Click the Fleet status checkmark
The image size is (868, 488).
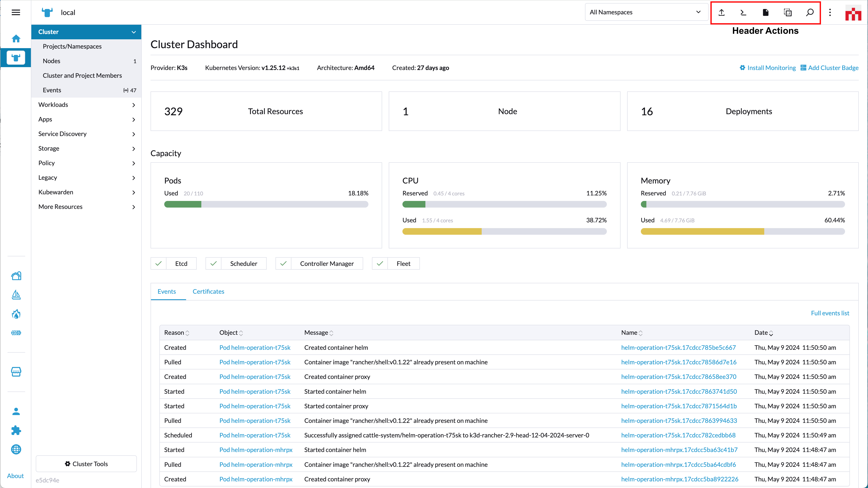click(x=380, y=264)
